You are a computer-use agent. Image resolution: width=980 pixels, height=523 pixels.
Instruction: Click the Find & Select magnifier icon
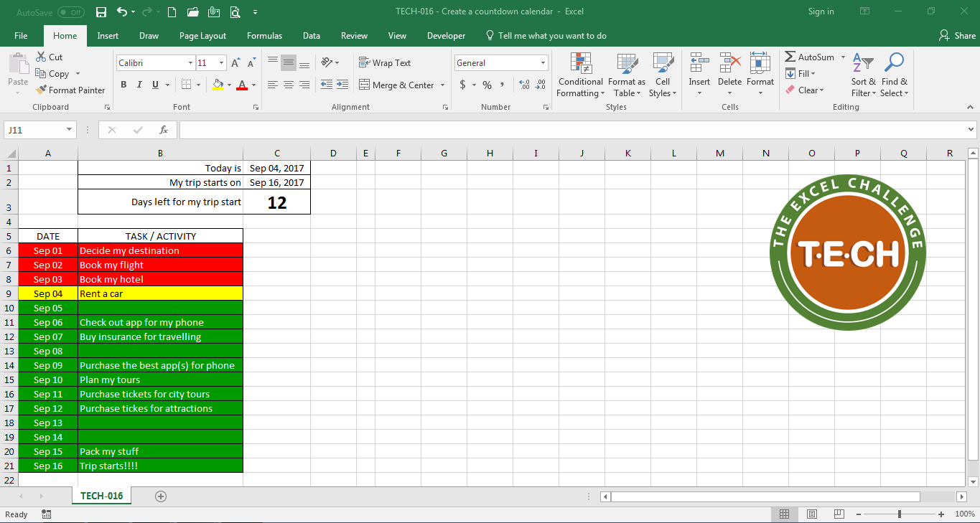point(894,63)
